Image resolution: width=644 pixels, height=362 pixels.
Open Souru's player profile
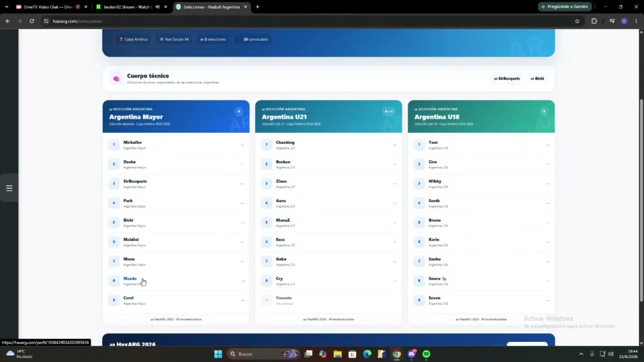[481, 281]
